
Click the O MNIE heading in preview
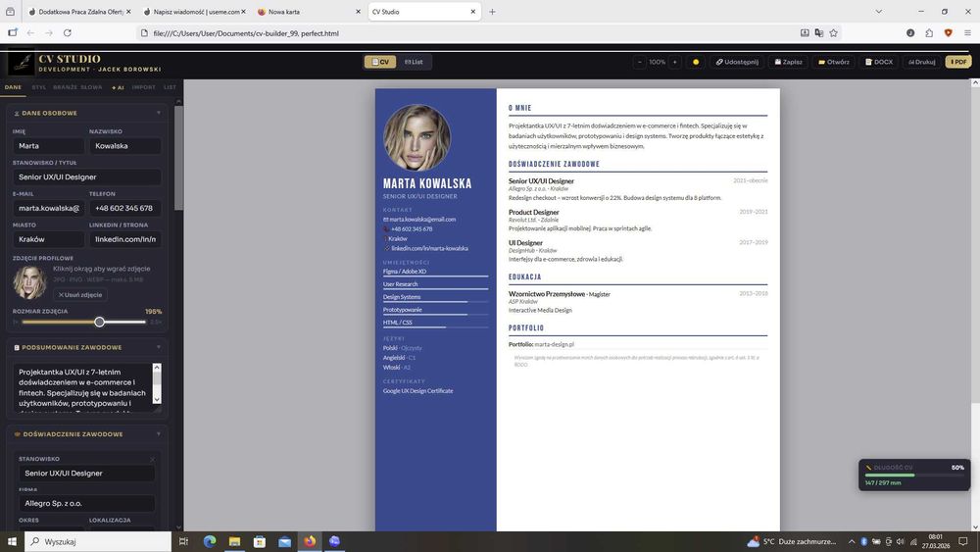(520, 108)
